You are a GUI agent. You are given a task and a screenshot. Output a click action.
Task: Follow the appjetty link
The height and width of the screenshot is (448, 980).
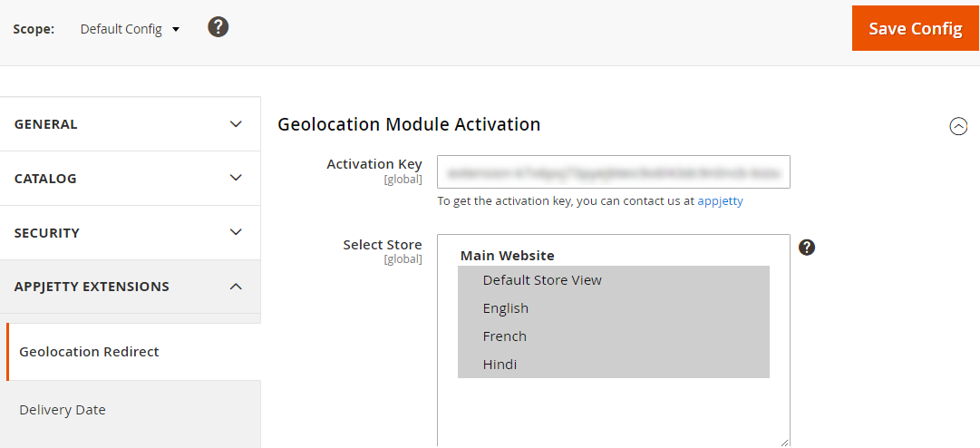pyautogui.click(x=720, y=201)
